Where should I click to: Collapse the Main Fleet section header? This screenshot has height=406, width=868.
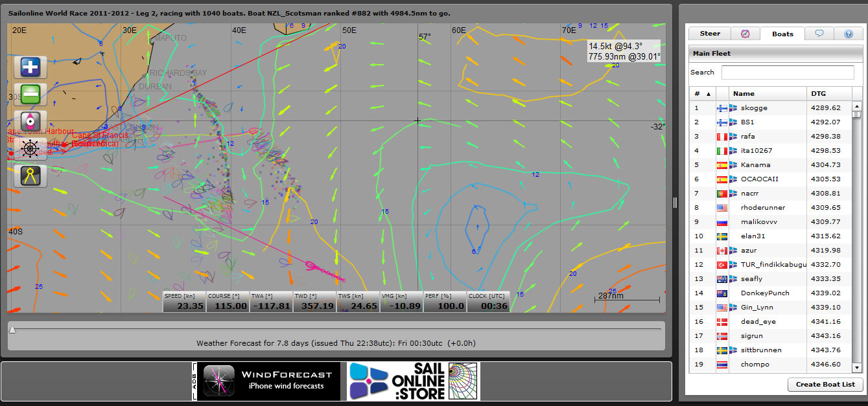pos(775,54)
